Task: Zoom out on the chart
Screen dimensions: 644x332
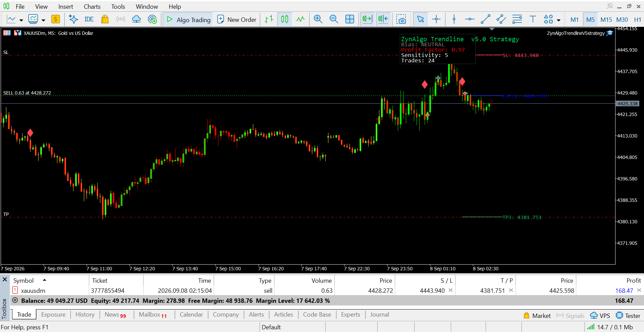Action: (334, 19)
